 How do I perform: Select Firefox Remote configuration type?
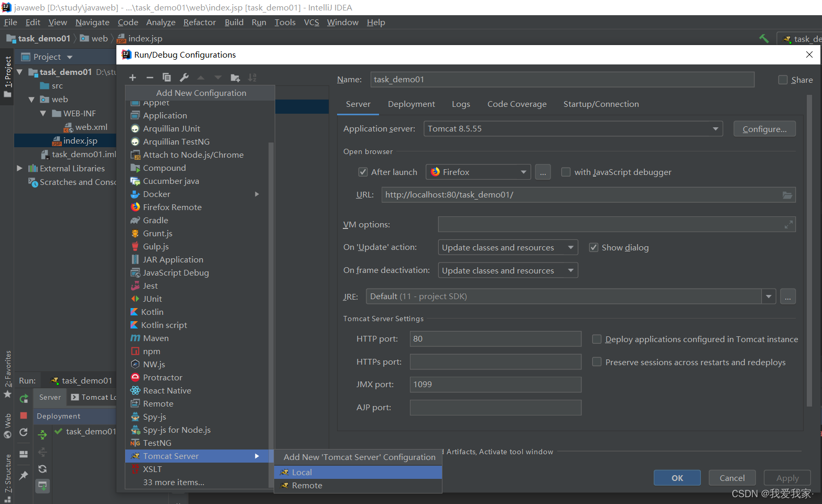197,207
